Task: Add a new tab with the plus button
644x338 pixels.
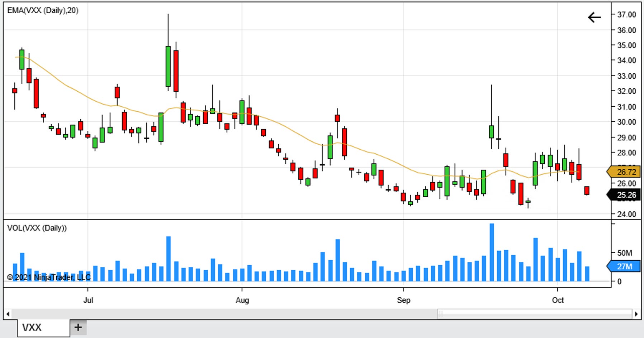Action: click(x=78, y=327)
